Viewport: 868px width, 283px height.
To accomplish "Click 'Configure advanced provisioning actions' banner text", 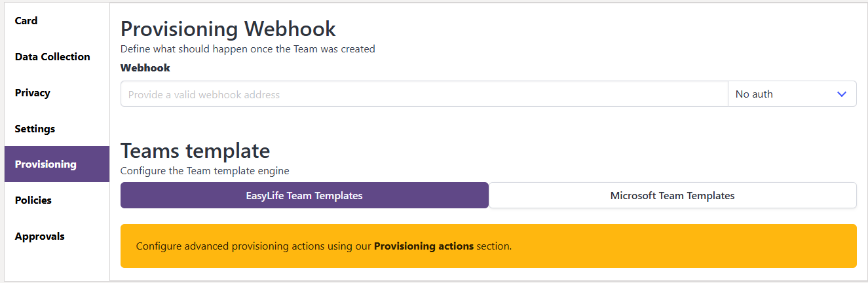I will click(x=254, y=247).
